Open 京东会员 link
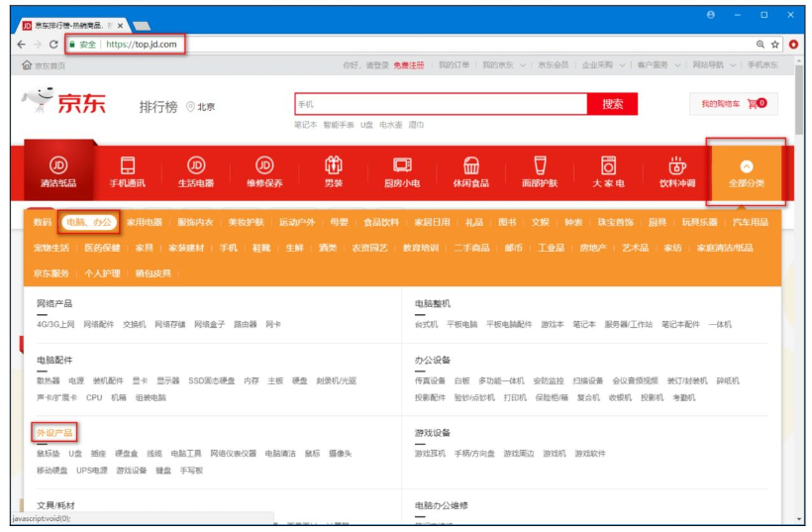The width and height of the screenshot is (812, 532). pyautogui.click(x=554, y=65)
